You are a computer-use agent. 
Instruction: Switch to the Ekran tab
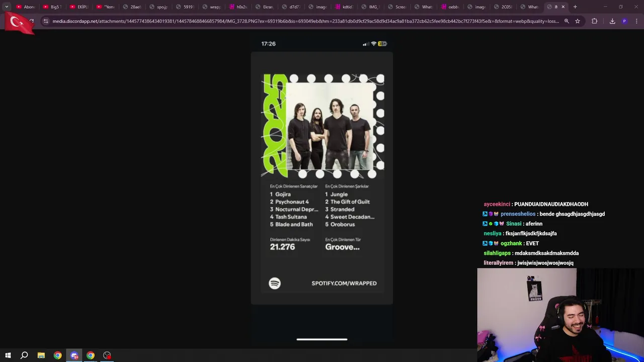tap(265, 7)
